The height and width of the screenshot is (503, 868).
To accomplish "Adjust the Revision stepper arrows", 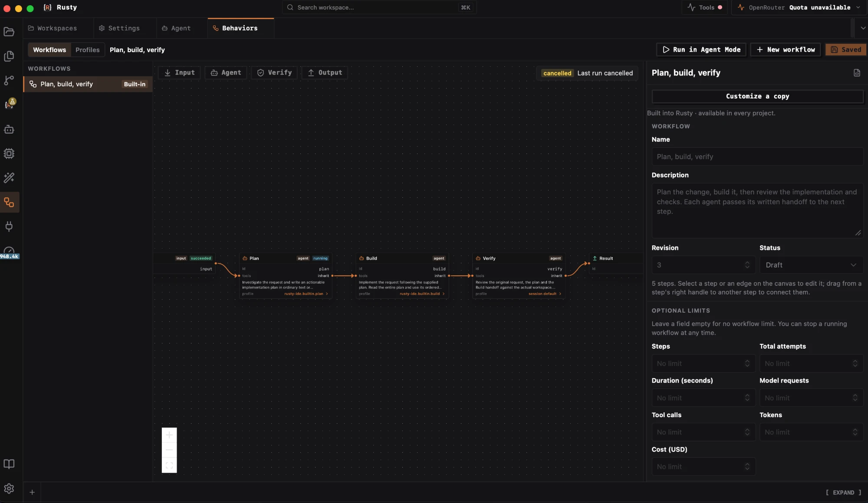I will point(747,265).
